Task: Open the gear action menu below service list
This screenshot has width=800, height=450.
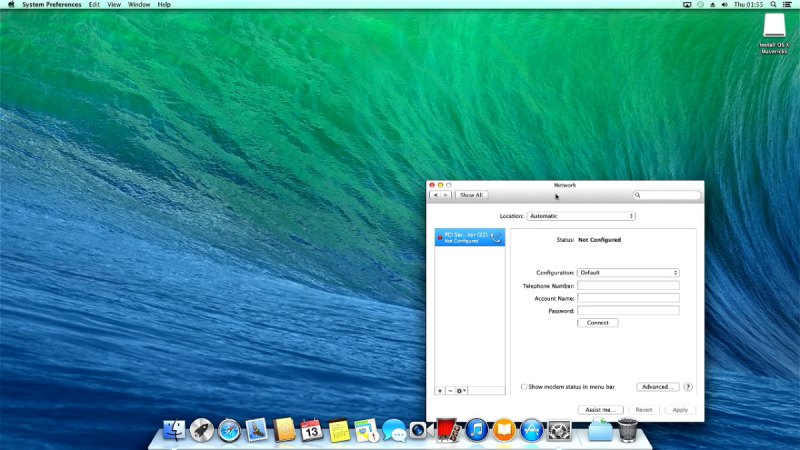Action: (461, 390)
